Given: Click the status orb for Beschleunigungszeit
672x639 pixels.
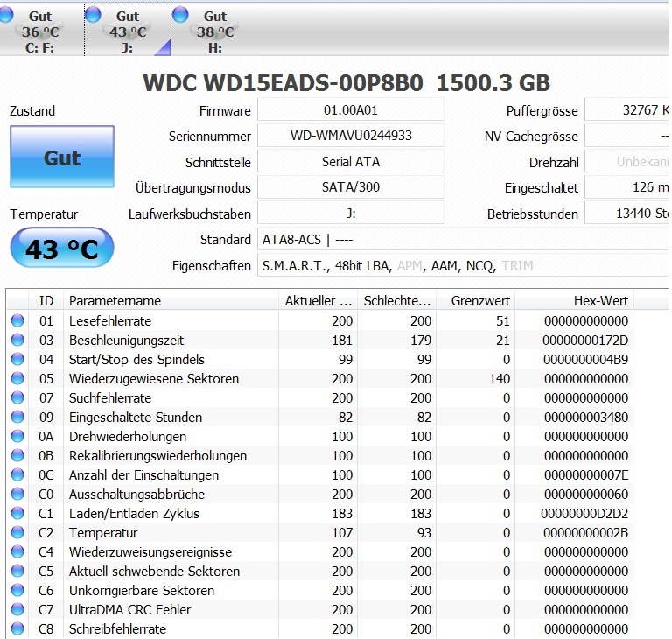Looking at the screenshot, I should coord(17,340).
